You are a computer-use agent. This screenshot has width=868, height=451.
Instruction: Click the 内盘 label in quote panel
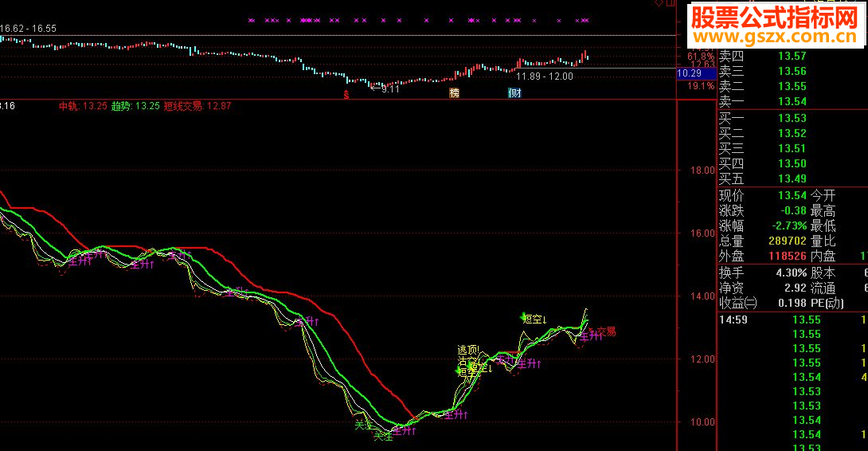[x=823, y=256]
